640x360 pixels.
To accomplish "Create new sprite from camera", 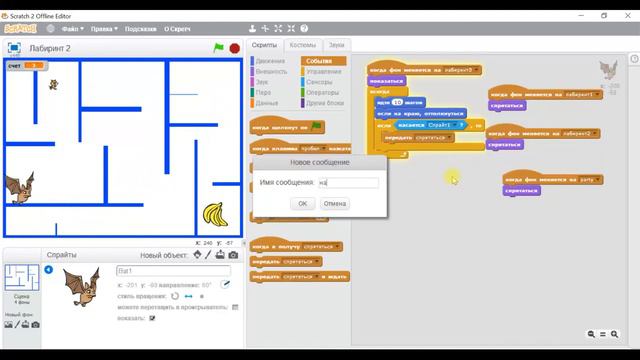I will [233, 255].
